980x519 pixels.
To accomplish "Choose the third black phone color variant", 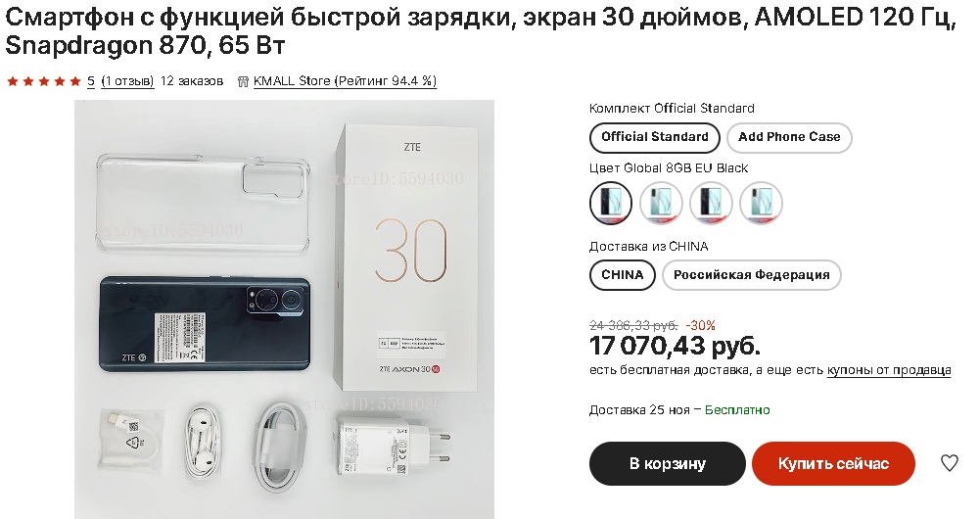I will click(x=711, y=203).
